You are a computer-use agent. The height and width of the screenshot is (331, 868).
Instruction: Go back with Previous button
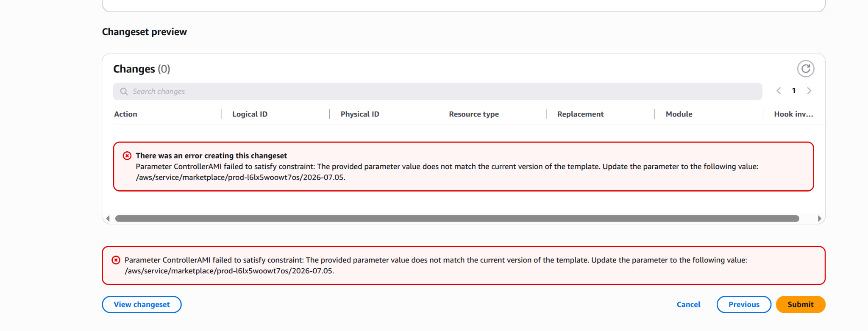pyautogui.click(x=744, y=304)
